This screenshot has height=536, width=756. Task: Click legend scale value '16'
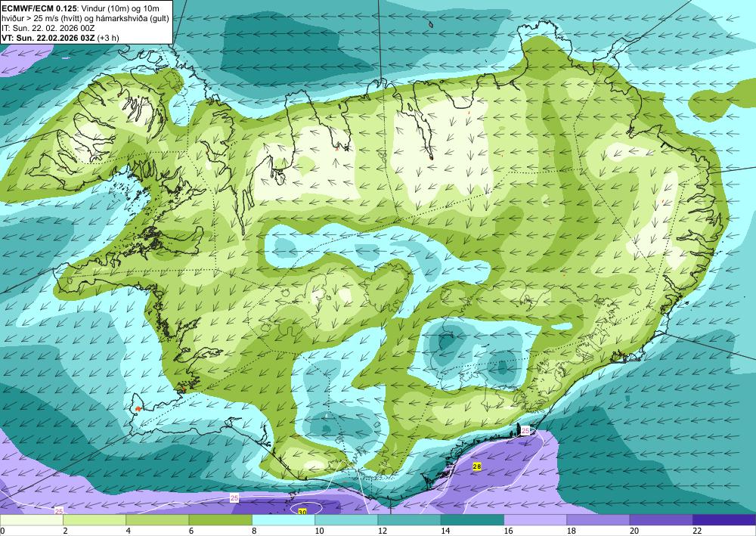[x=509, y=531]
